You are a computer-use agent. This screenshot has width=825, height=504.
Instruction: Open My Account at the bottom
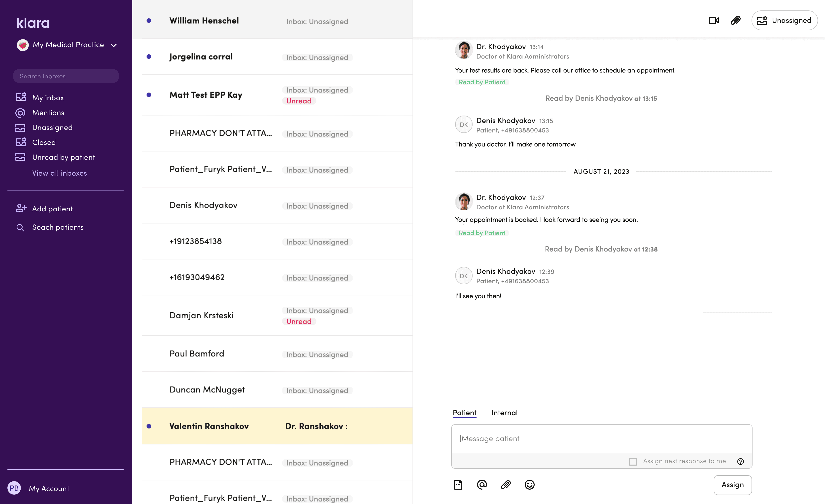tap(49, 488)
